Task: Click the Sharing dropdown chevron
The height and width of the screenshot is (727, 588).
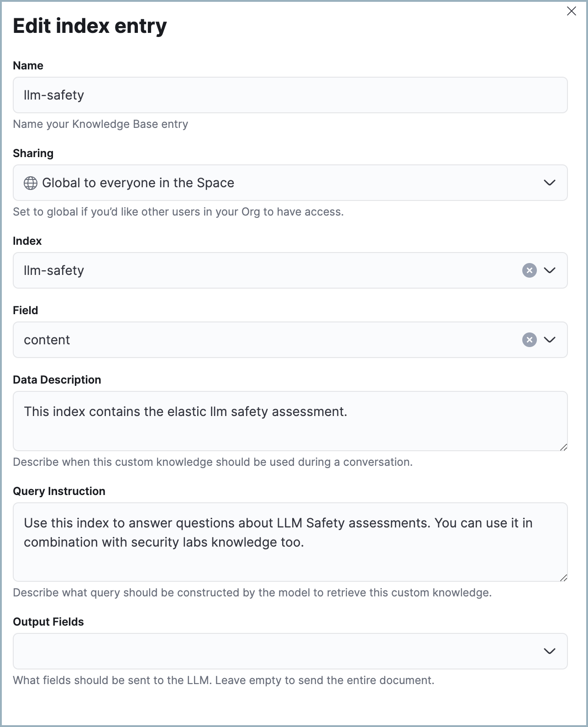Action: (550, 183)
